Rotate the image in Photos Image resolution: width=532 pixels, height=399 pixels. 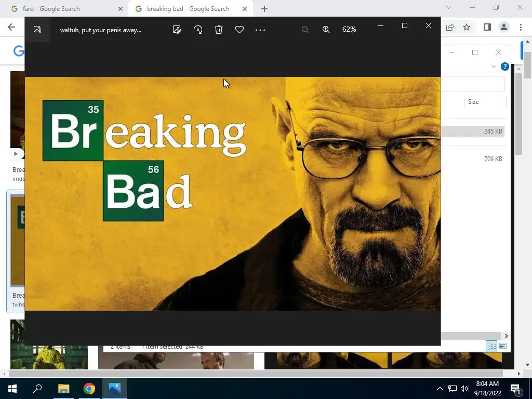click(x=198, y=30)
